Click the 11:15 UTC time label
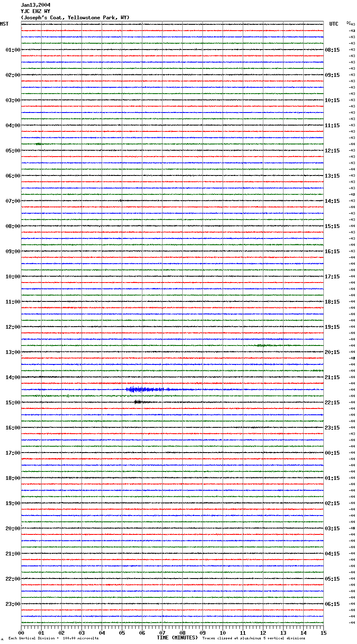The width and height of the screenshot is (357, 644). 332,126
